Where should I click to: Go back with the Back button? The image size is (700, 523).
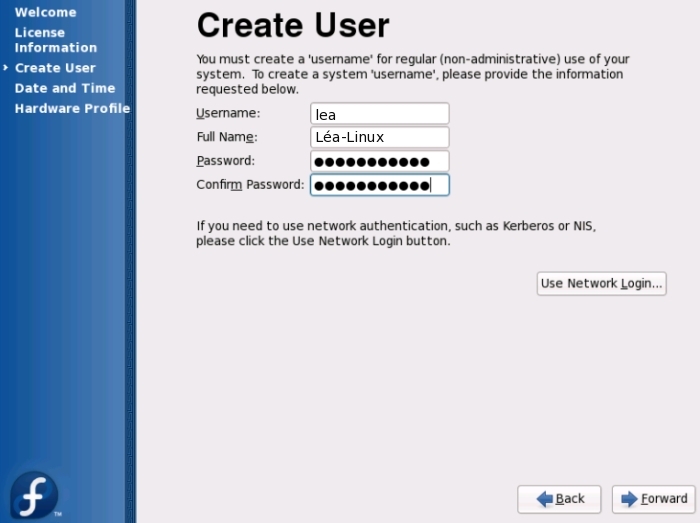pos(559,499)
